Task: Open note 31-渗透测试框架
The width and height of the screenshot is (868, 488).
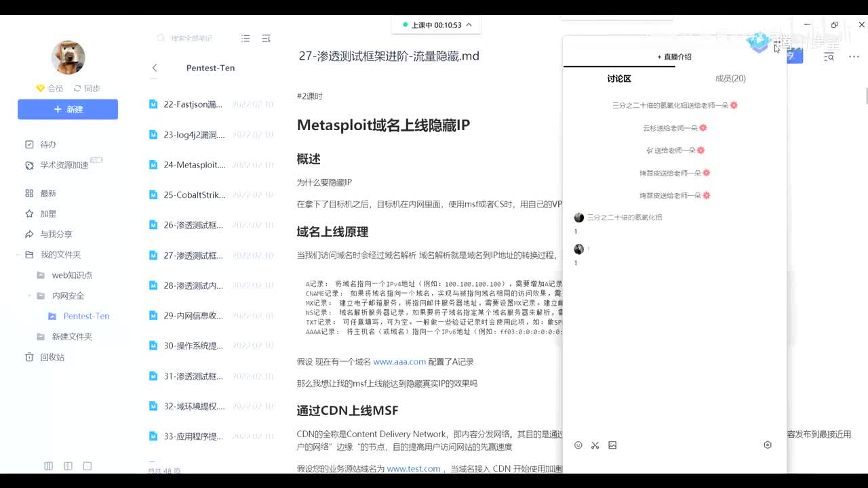Action: (x=210, y=376)
